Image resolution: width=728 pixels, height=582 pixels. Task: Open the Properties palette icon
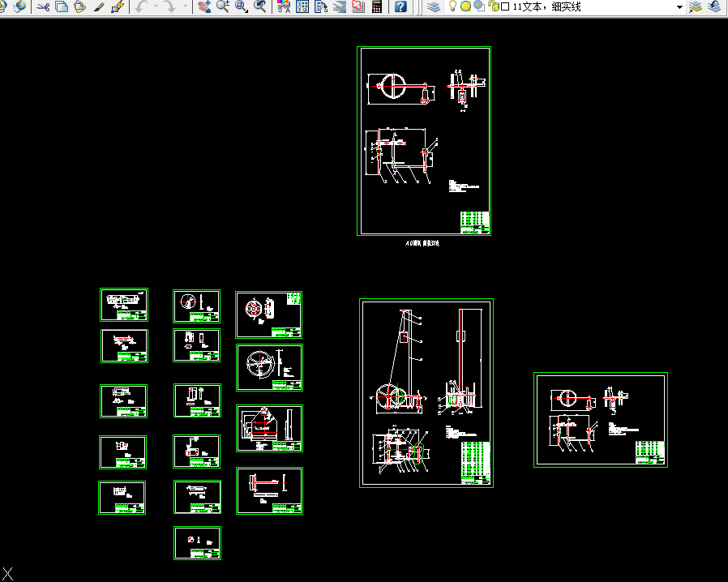(x=284, y=6)
